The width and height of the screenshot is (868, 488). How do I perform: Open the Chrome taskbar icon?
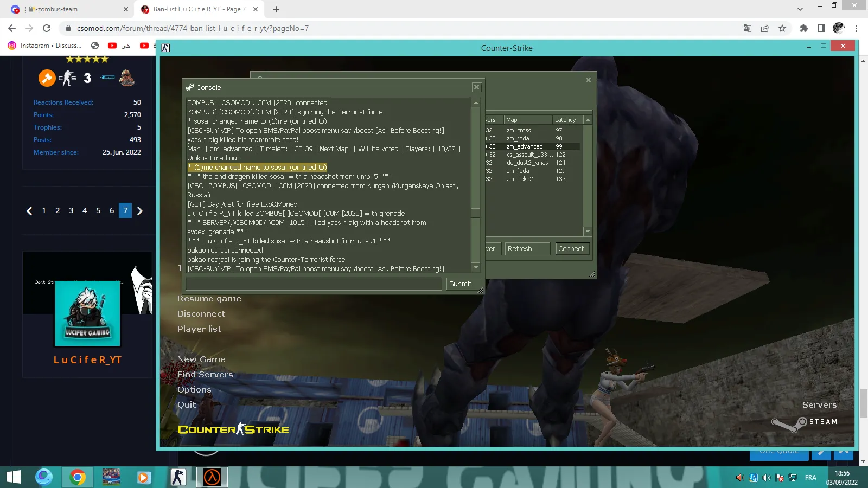click(78, 477)
